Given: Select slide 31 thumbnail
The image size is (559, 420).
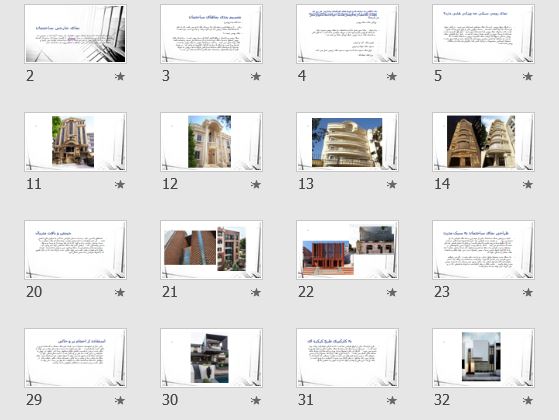Looking at the screenshot, I should 347,358.
